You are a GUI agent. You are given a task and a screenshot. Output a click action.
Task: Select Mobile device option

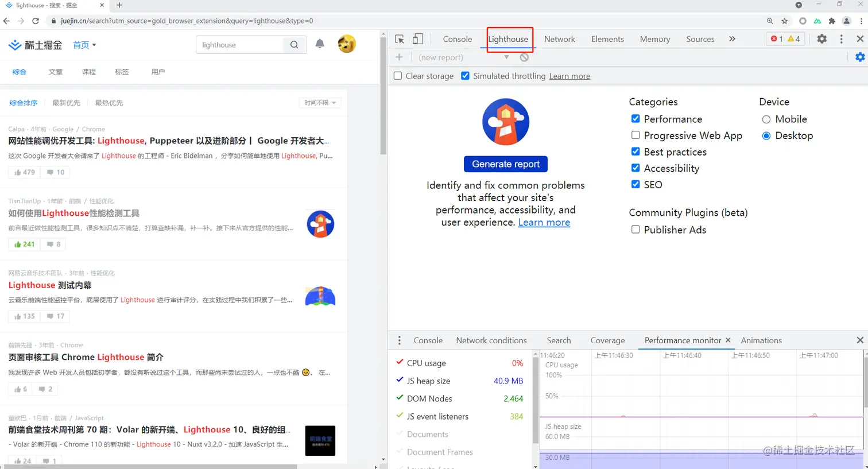coord(766,119)
